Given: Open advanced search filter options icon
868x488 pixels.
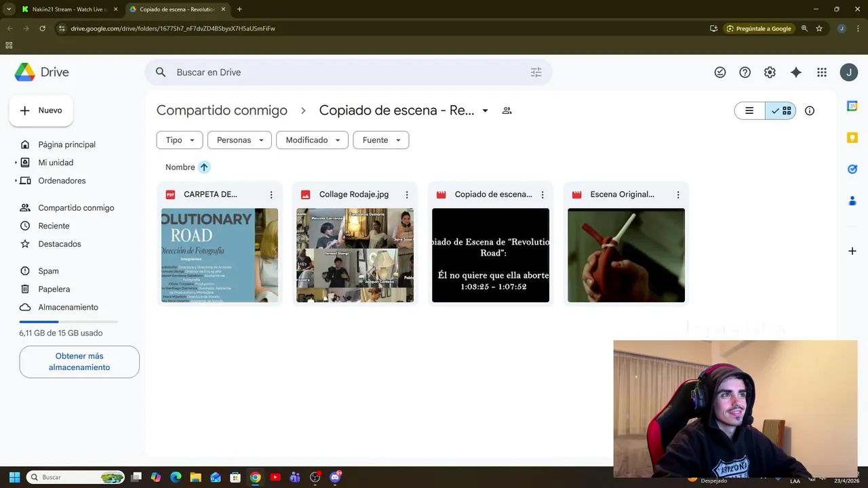Looking at the screenshot, I should (x=536, y=73).
